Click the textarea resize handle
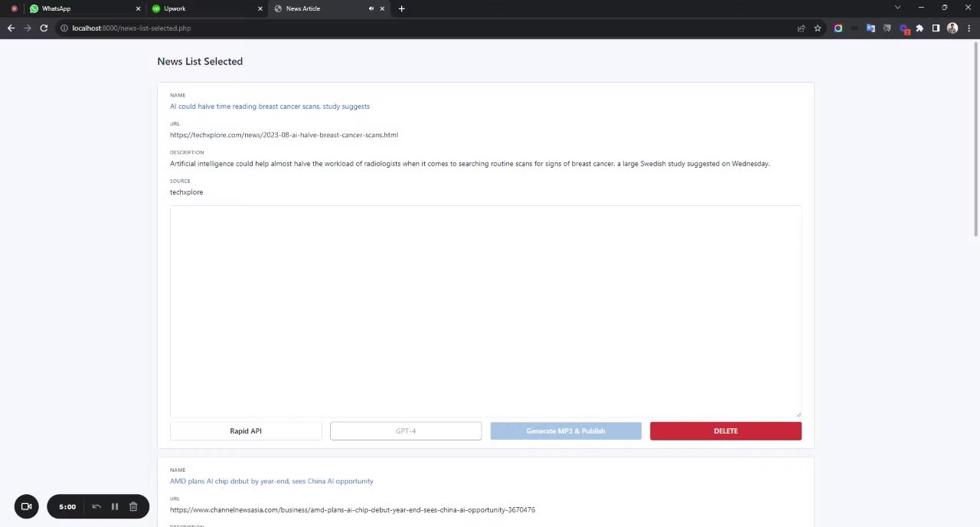The width and height of the screenshot is (980, 527). (x=799, y=414)
